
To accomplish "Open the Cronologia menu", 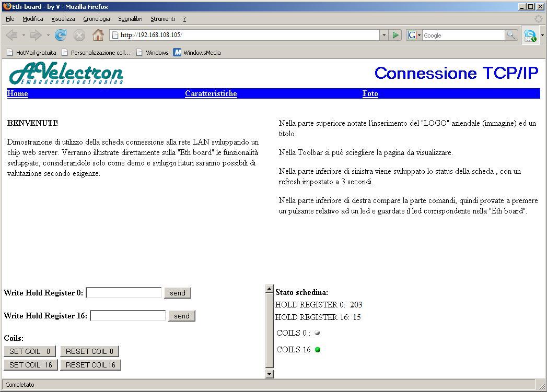I will [x=97, y=19].
